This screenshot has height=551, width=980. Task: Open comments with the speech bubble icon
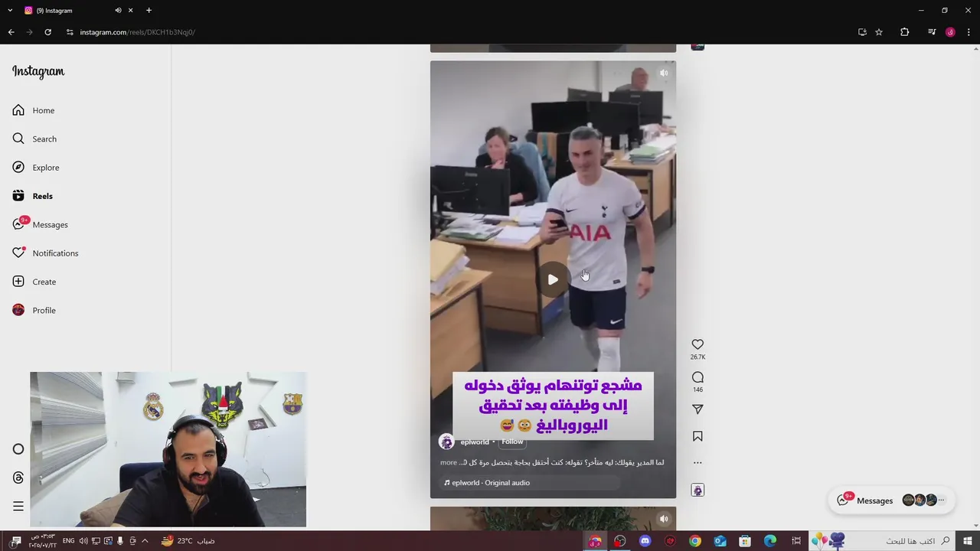697,377
